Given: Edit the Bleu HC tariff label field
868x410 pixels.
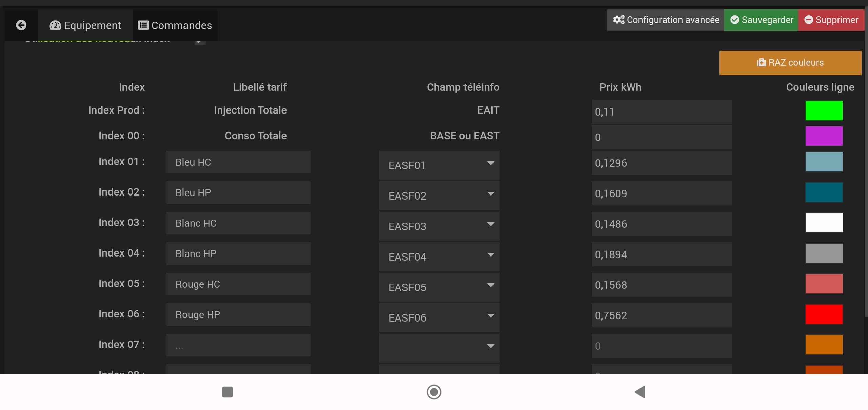Looking at the screenshot, I should [x=238, y=162].
